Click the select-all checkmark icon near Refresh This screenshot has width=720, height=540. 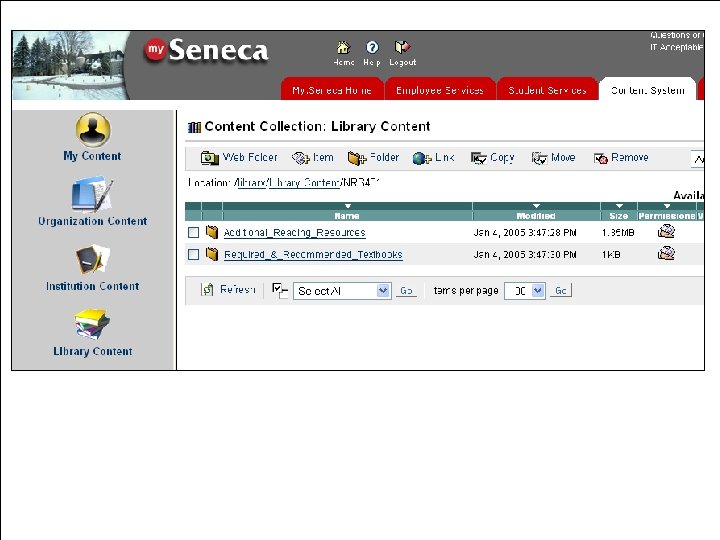pos(280,290)
